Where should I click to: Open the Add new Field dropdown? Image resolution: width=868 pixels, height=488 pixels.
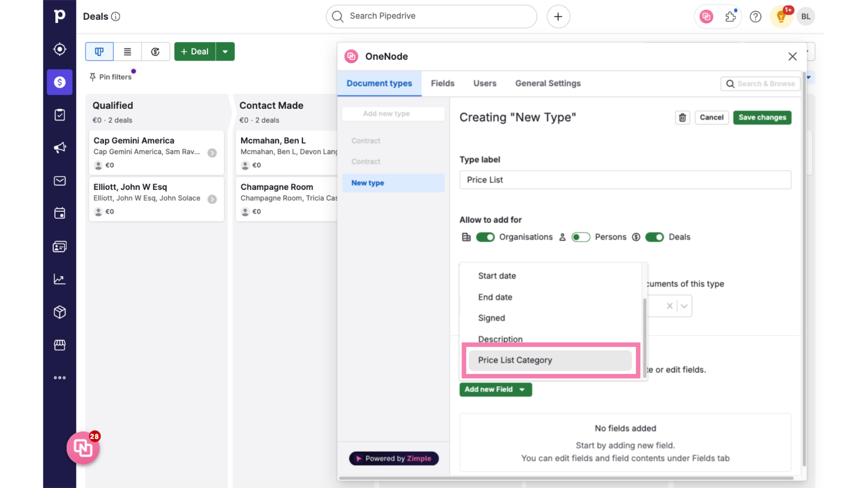(495, 389)
